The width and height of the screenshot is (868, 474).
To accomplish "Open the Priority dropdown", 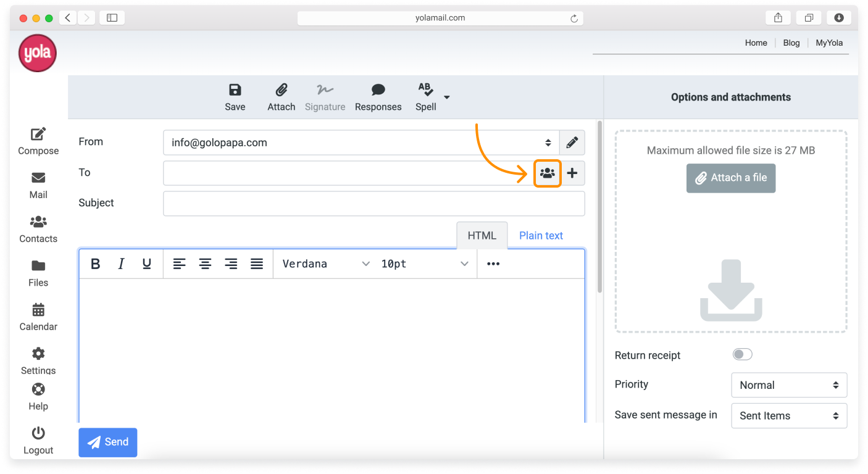I will [x=789, y=385].
